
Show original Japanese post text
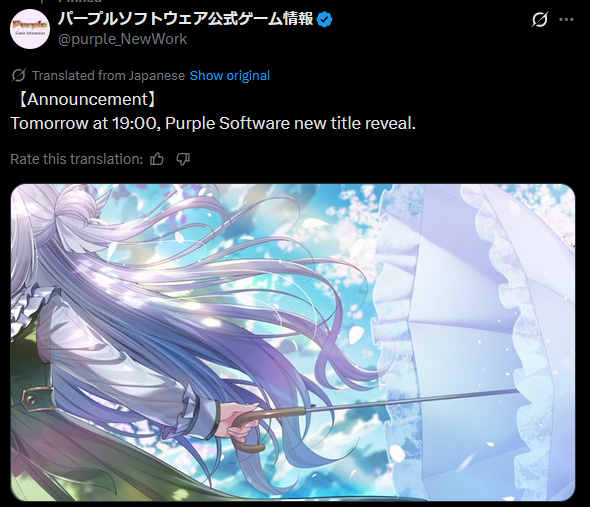coord(230,76)
